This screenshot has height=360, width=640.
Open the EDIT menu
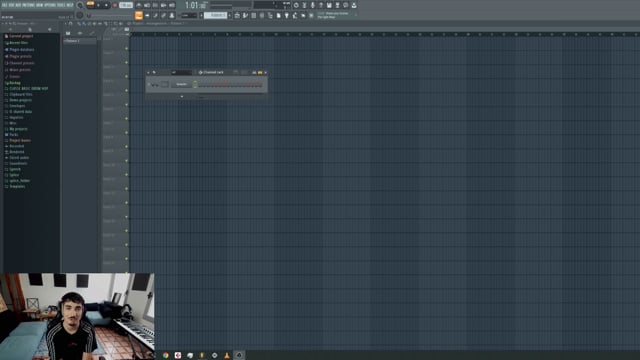click(12, 5)
